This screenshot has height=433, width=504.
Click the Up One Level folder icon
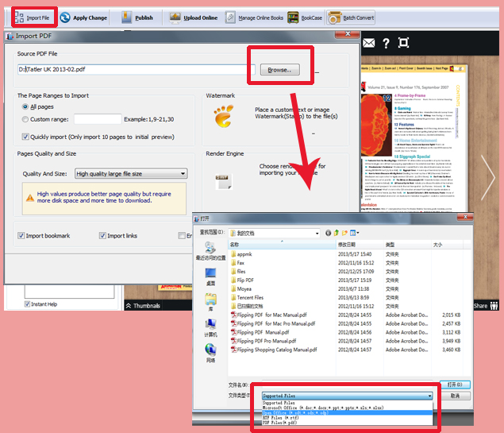point(337,233)
